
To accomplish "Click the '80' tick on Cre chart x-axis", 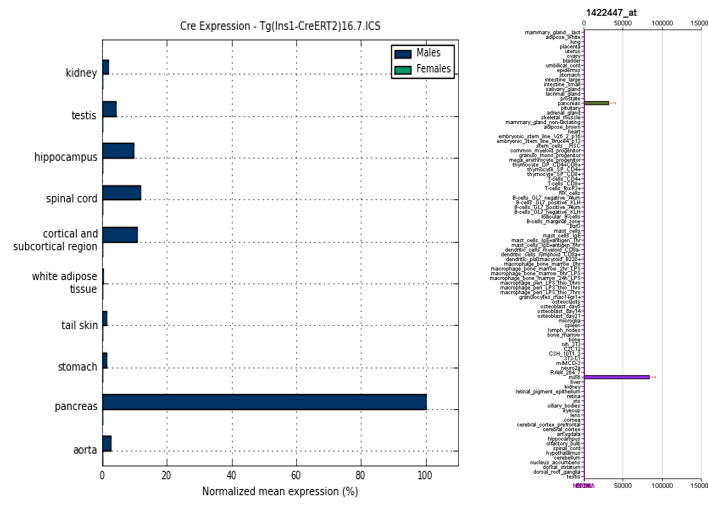I will click(360, 475).
